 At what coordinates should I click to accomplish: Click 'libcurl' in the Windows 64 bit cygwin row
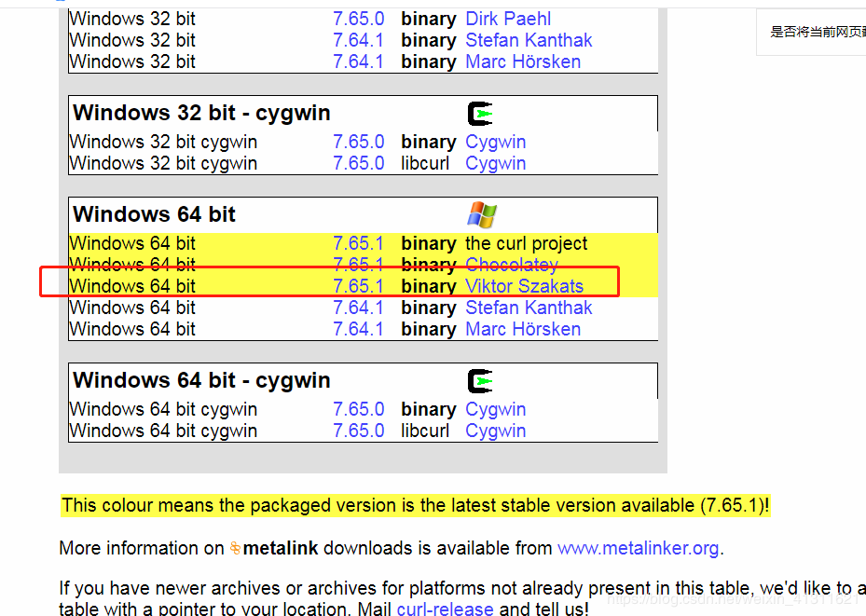425,431
